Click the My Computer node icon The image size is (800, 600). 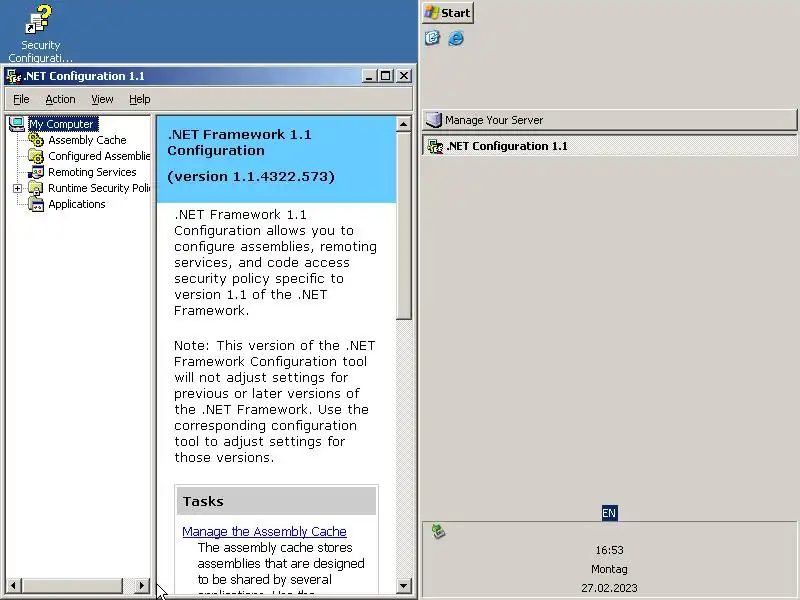tap(17, 124)
